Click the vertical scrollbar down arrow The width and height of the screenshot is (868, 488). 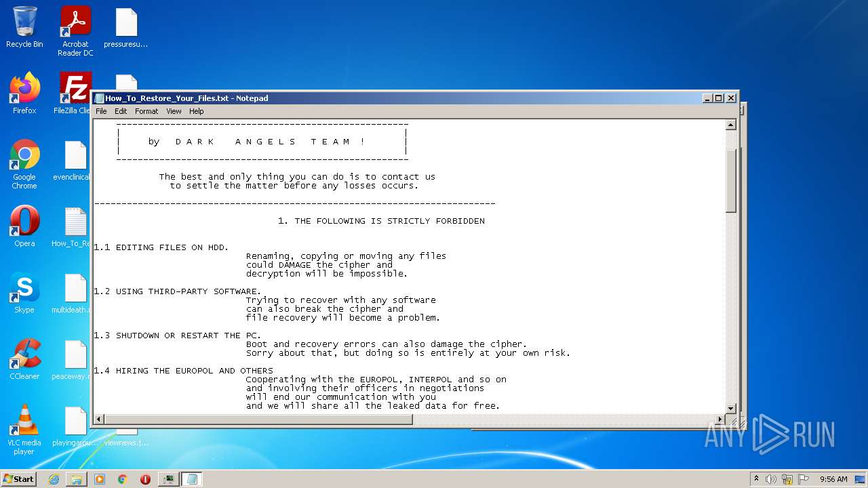click(731, 408)
